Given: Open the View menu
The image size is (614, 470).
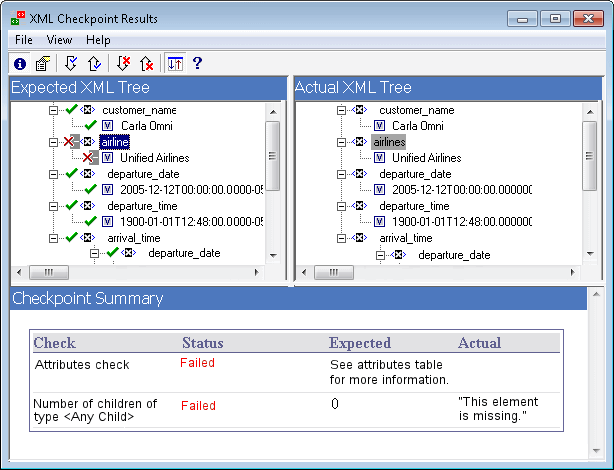Looking at the screenshot, I should pyautogui.click(x=59, y=40).
